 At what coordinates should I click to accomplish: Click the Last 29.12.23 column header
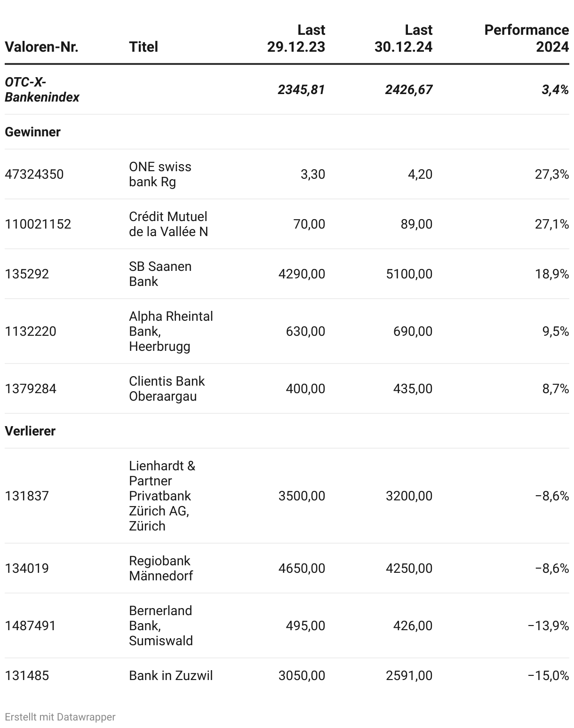click(296, 39)
